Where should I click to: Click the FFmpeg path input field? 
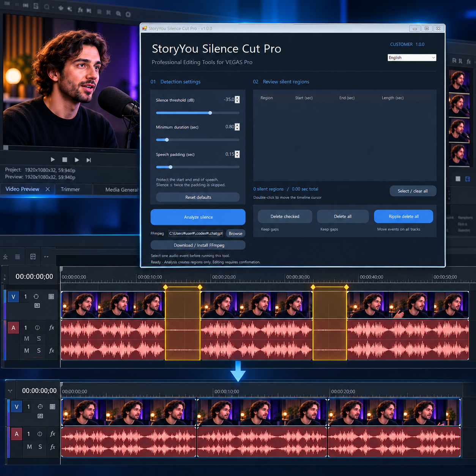pyautogui.click(x=196, y=233)
